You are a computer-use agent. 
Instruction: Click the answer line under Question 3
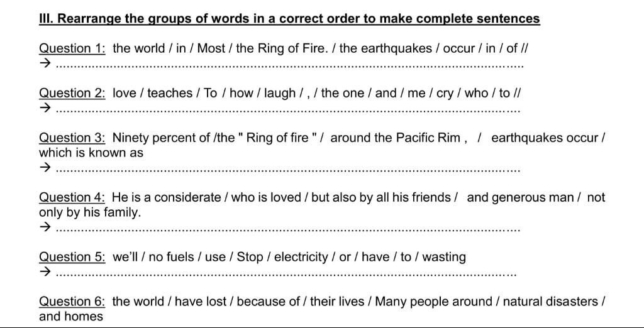[287, 171]
